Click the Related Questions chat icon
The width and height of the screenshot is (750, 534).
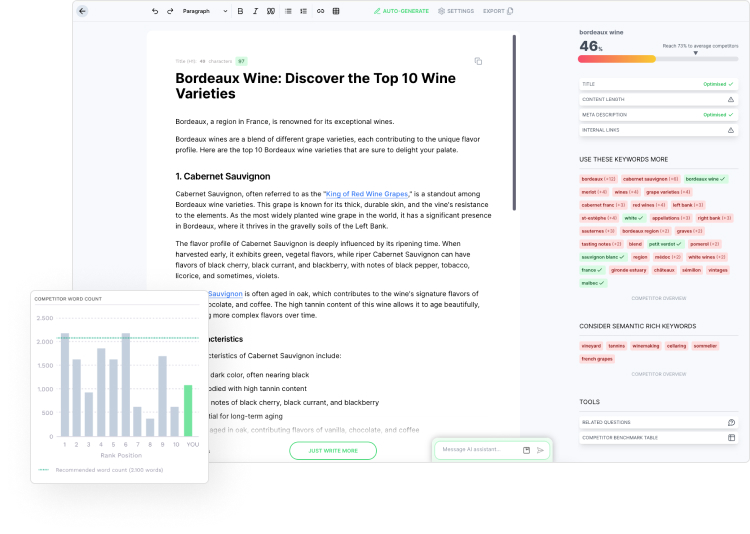731,423
